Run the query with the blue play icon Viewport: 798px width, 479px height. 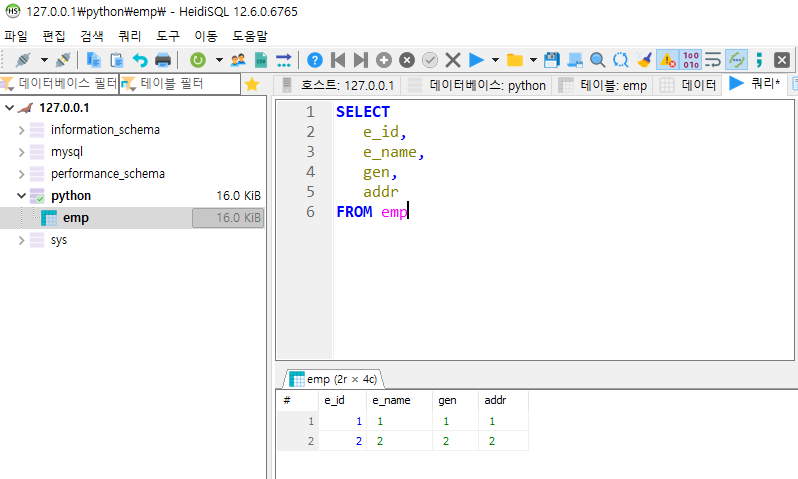click(476, 60)
